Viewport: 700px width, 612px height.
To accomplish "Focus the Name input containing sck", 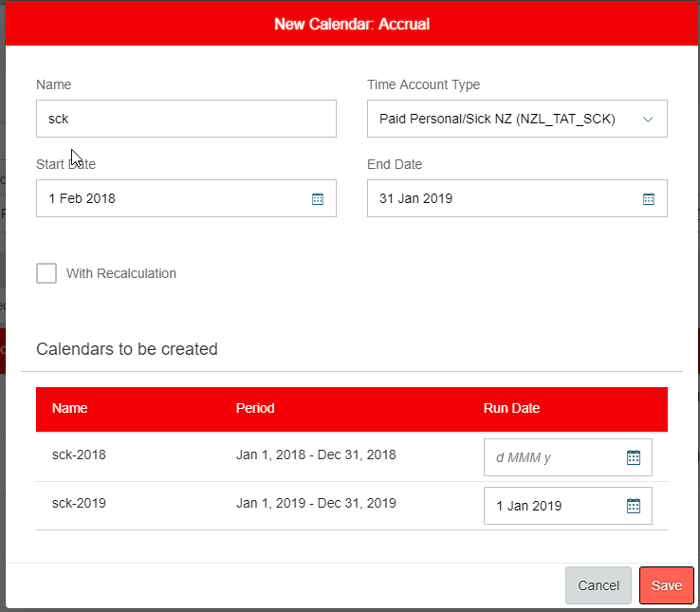I will click(186, 119).
